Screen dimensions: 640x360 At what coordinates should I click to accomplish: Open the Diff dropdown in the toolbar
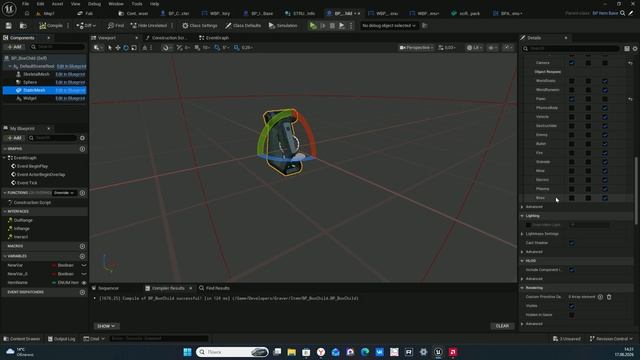[x=86, y=25]
